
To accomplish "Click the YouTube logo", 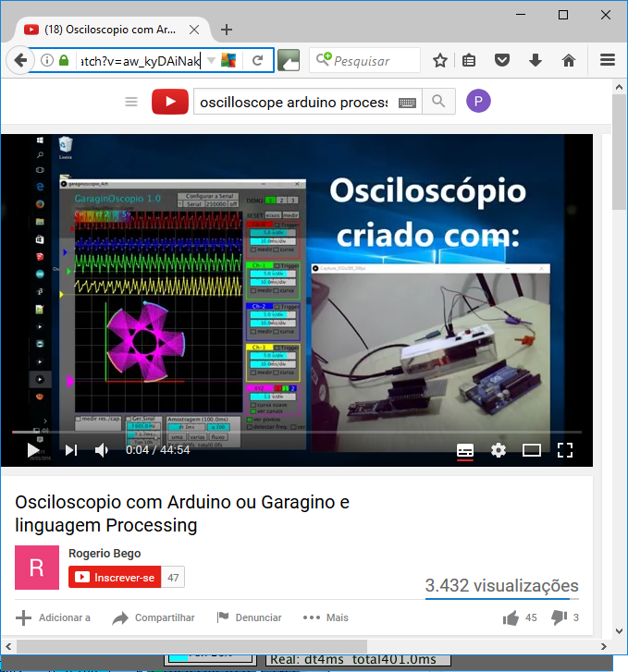I will pos(170,102).
